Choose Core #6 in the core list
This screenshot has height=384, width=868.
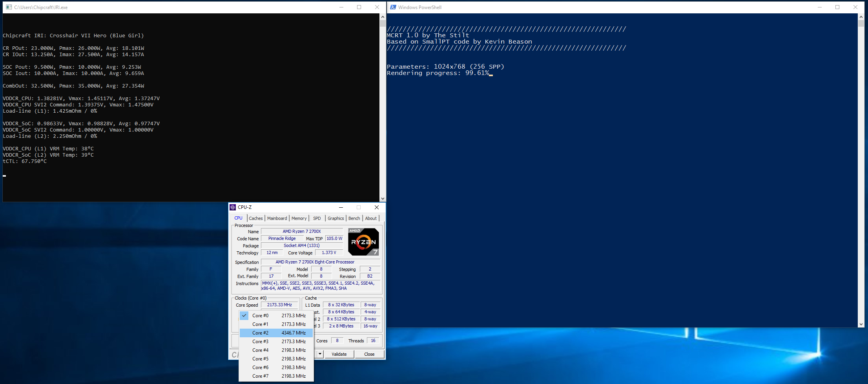[276, 368]
